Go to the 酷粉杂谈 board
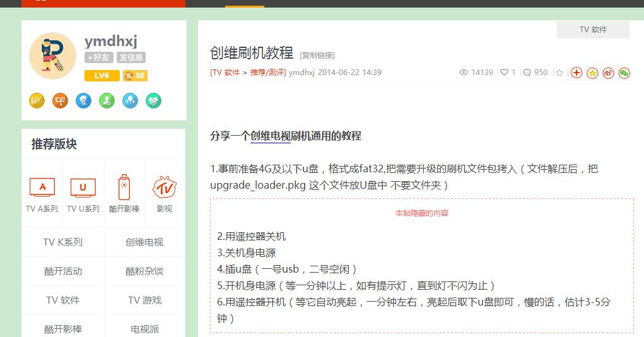The width and height of the screenshot is (644, 337). point(144,271)
